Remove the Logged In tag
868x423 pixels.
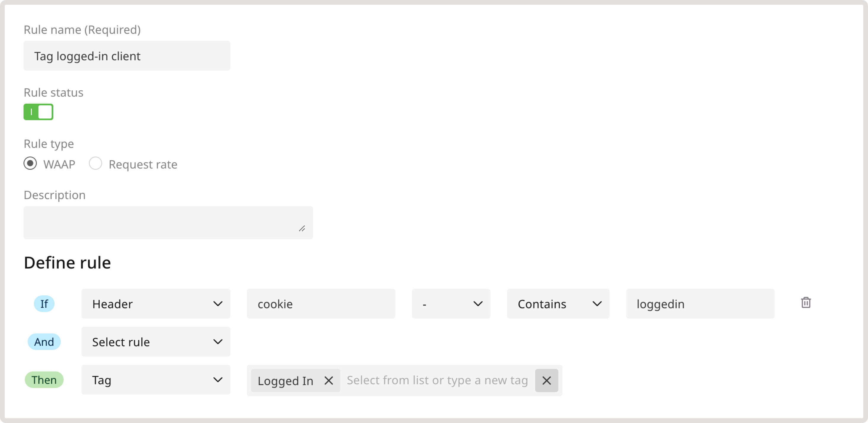(328, 381)
